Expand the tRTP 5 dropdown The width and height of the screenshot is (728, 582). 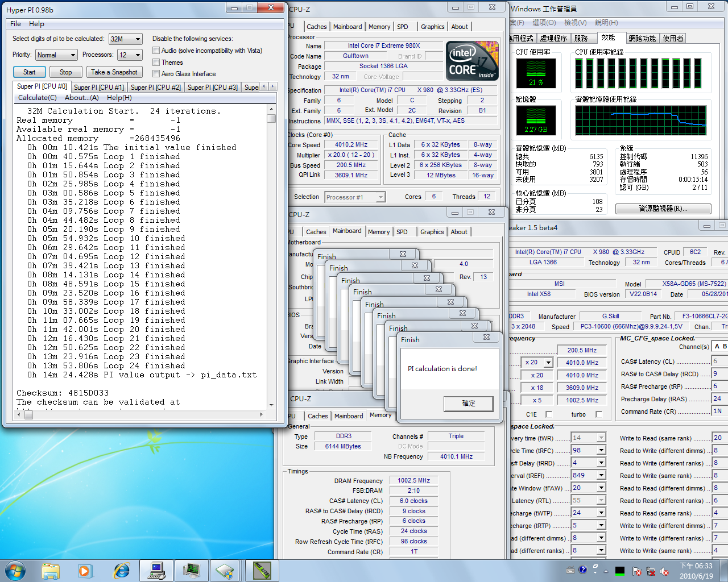coord(601,525)
